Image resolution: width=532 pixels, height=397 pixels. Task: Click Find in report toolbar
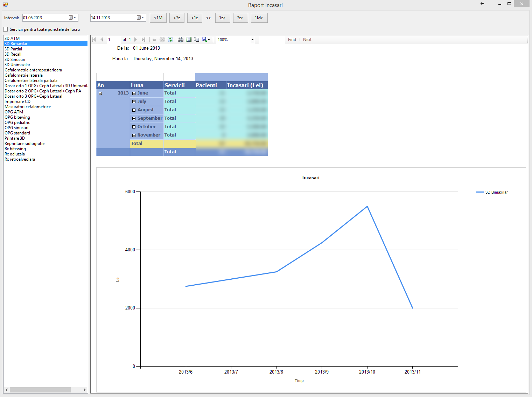292,40
